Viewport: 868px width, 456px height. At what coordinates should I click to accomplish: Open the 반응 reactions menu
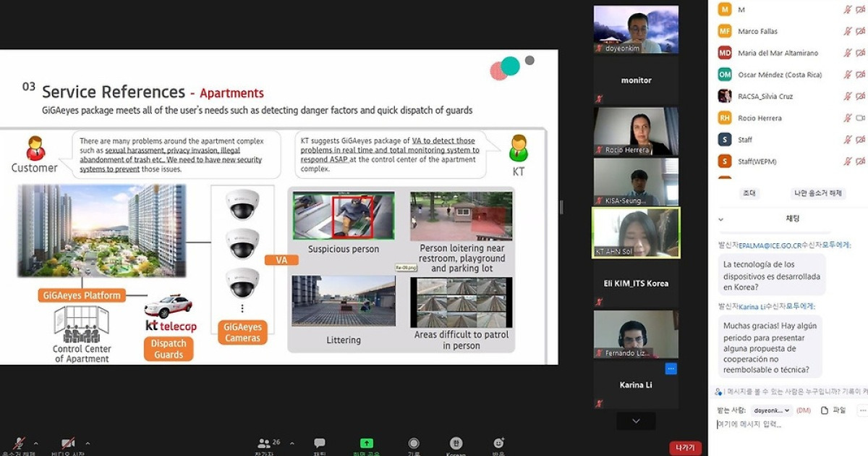tap(497, 443)
